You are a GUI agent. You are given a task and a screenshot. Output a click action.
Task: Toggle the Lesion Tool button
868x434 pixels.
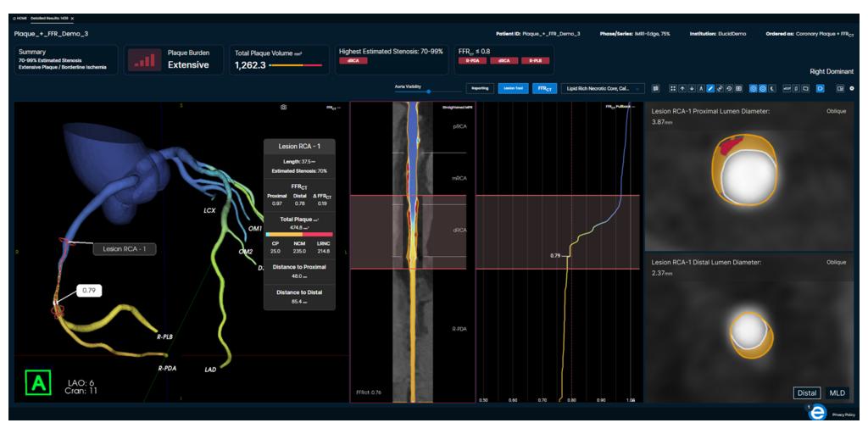(x=513, y=88)
